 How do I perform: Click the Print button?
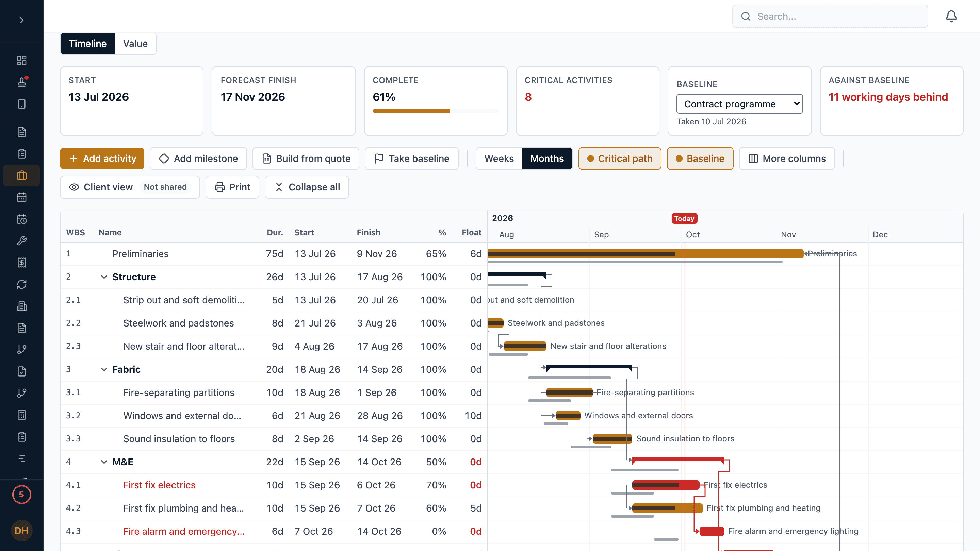click(232, 187)
